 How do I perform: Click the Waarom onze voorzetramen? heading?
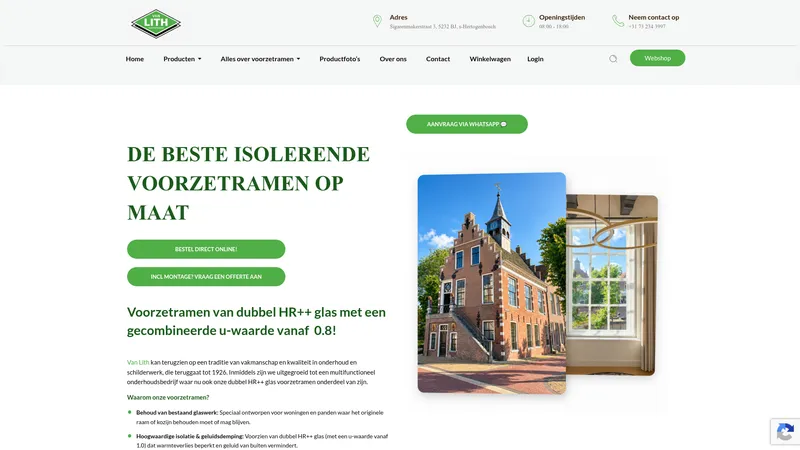[x=168, y=397]
